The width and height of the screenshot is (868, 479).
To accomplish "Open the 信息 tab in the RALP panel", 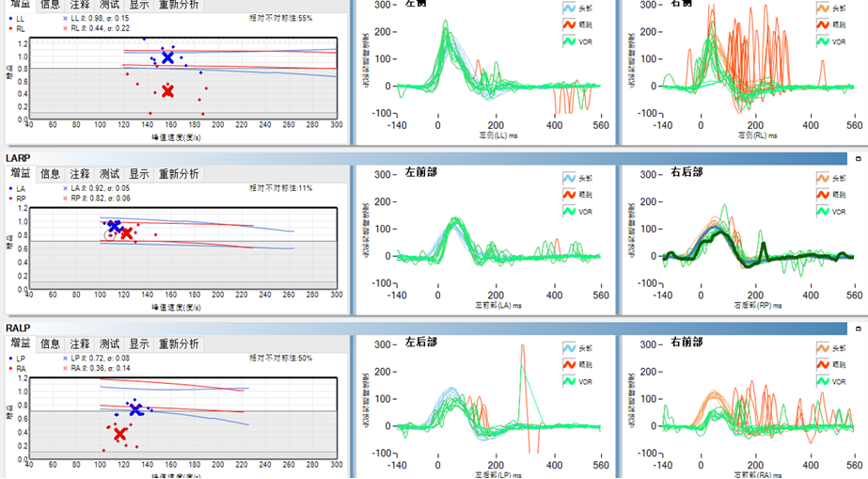I will tap(51, 343).
